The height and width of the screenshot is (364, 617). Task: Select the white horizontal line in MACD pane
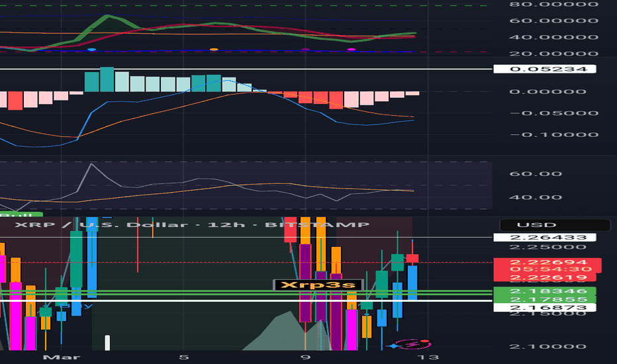pos(246,69)
